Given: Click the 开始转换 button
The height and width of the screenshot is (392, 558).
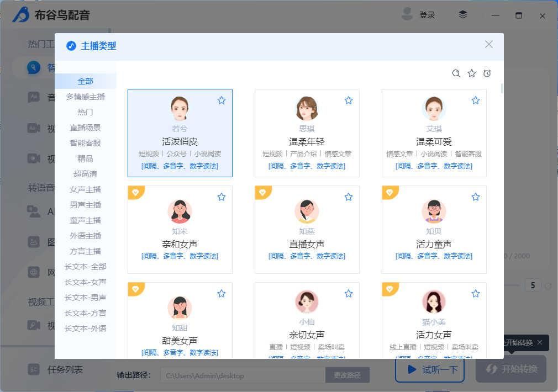Looking at the screenshot, I should point(511,369).
